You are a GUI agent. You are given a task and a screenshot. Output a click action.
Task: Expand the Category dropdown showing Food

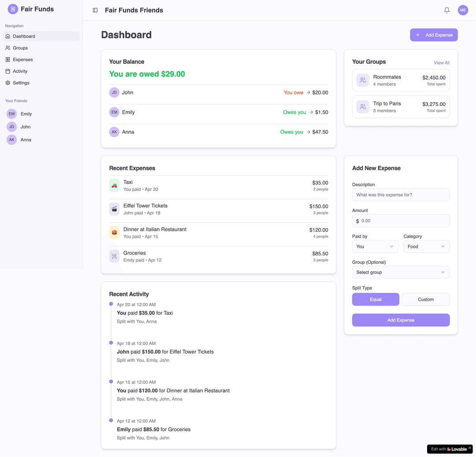pyautogui.click(x=426, y=247)
